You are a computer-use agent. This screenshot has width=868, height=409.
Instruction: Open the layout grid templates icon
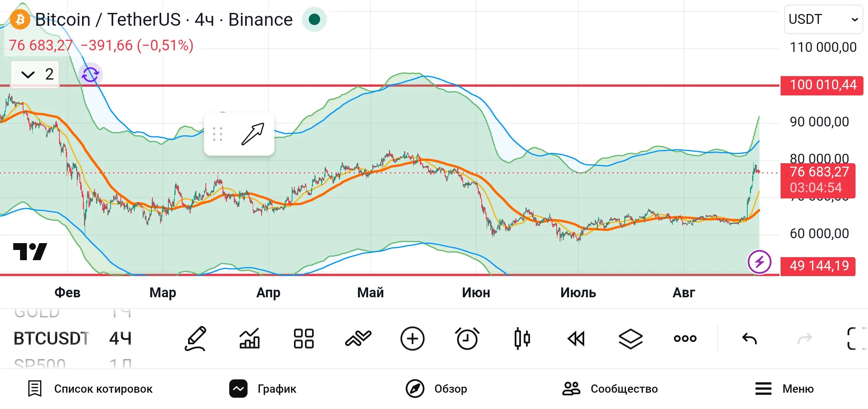tap(304, 338)
